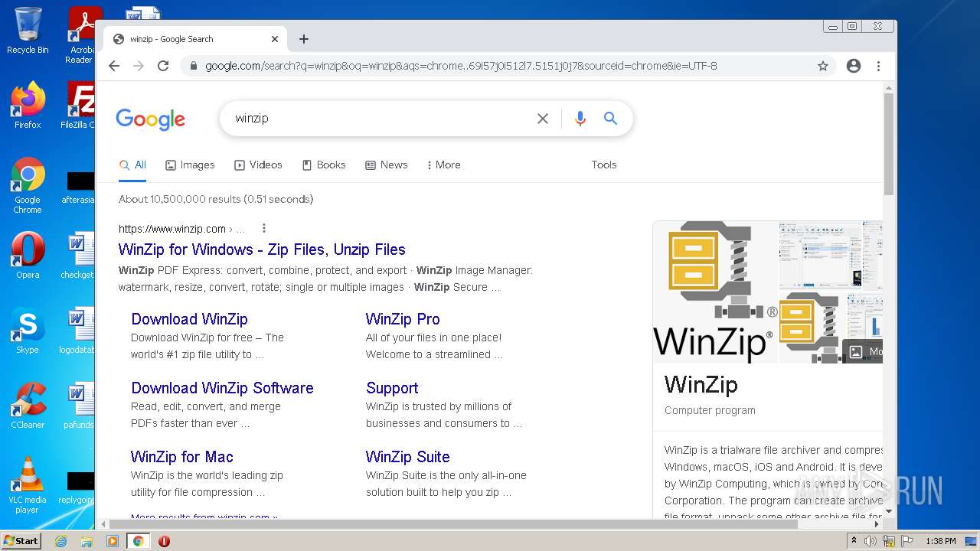
Task: Open a new tab with plus button
Action: point(304,39)
